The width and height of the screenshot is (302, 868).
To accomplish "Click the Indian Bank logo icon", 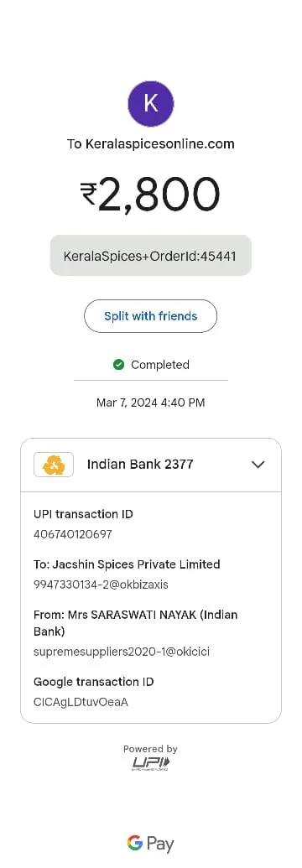I will coord(54,465).
